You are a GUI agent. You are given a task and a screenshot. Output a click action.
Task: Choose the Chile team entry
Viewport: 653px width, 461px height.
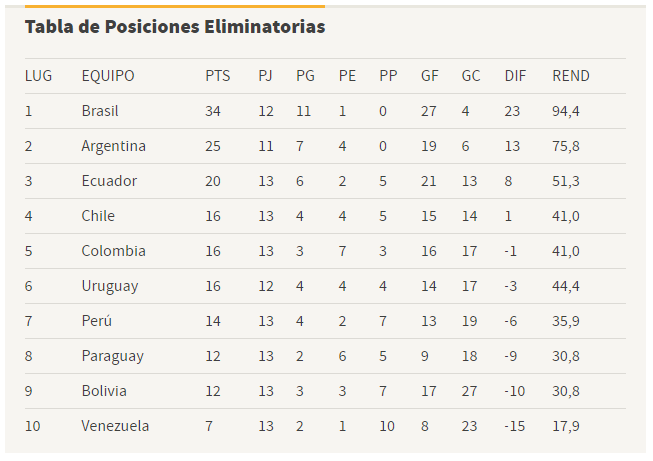click(98, 216)
